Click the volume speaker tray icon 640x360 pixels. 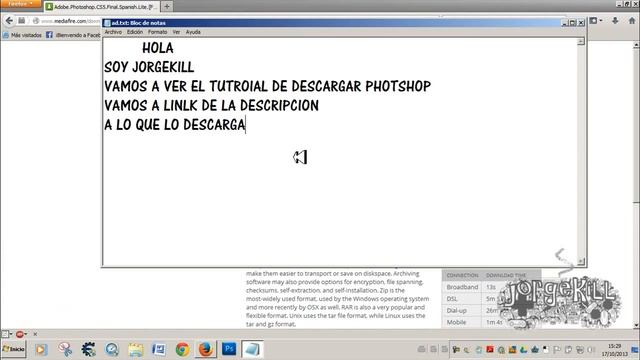point(591,349)
